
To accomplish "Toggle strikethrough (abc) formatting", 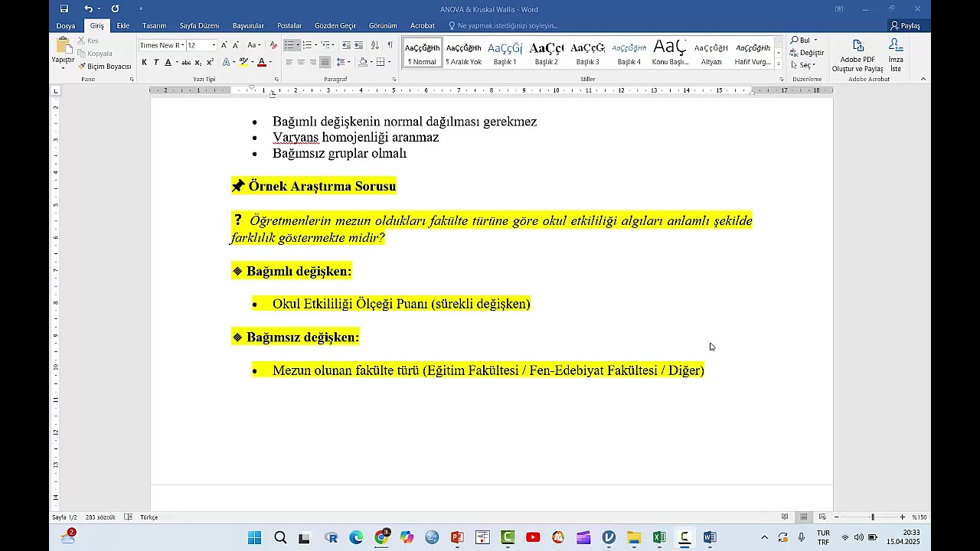I will [186, 62].
